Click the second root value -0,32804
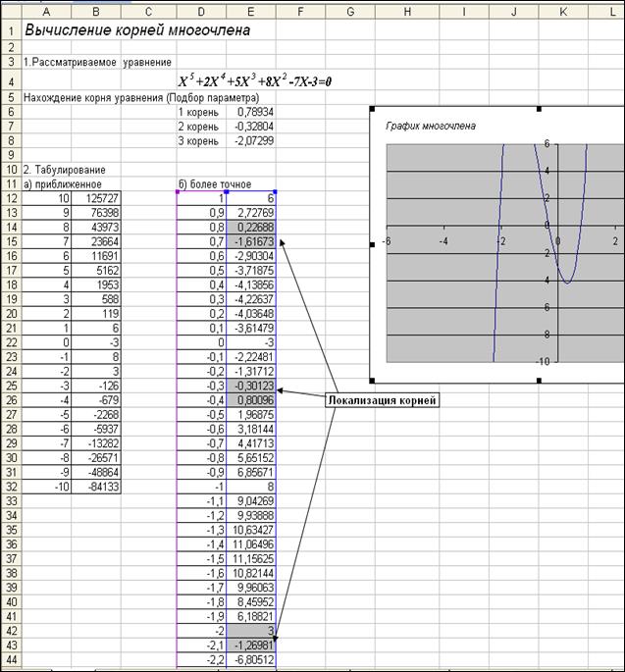 tap(251, 127)
